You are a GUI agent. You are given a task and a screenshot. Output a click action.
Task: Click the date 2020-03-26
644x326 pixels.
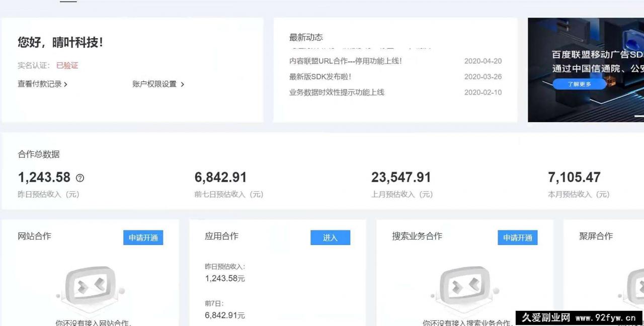[x=483, y=76]
